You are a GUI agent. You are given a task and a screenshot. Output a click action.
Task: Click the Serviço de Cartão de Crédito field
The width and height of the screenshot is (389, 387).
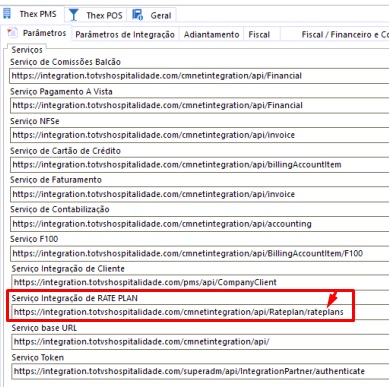coord(199,165)
